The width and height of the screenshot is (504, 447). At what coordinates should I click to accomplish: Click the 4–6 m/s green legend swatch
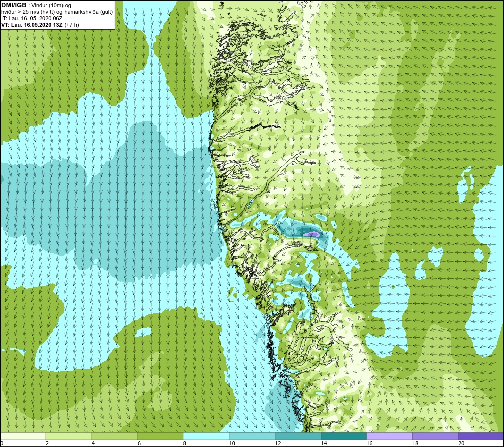(114, 436)
